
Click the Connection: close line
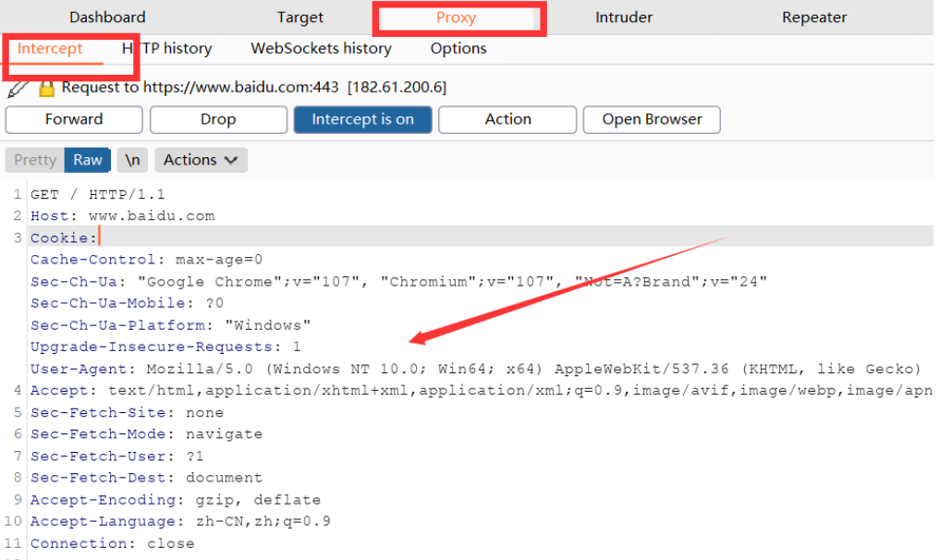point(113,543)
